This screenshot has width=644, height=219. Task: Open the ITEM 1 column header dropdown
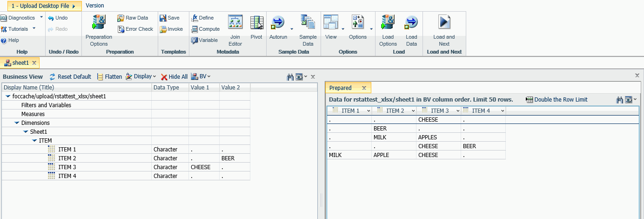369,111
